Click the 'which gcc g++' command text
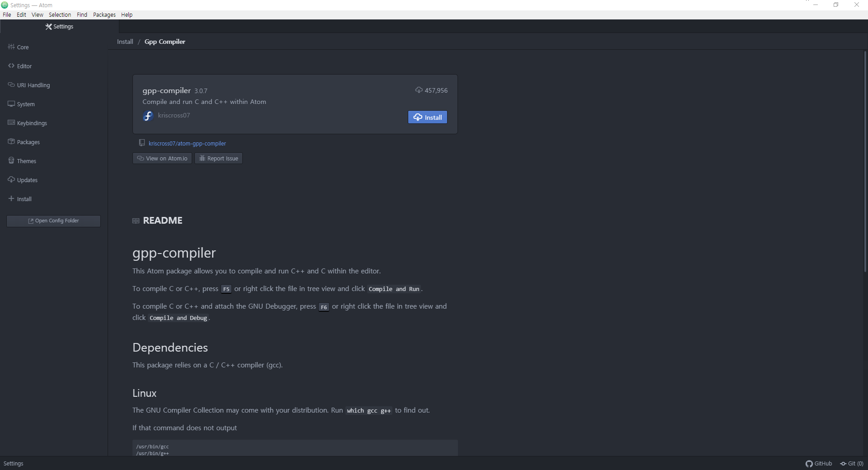Screen dimensions: 868x470 pos(369,411)
